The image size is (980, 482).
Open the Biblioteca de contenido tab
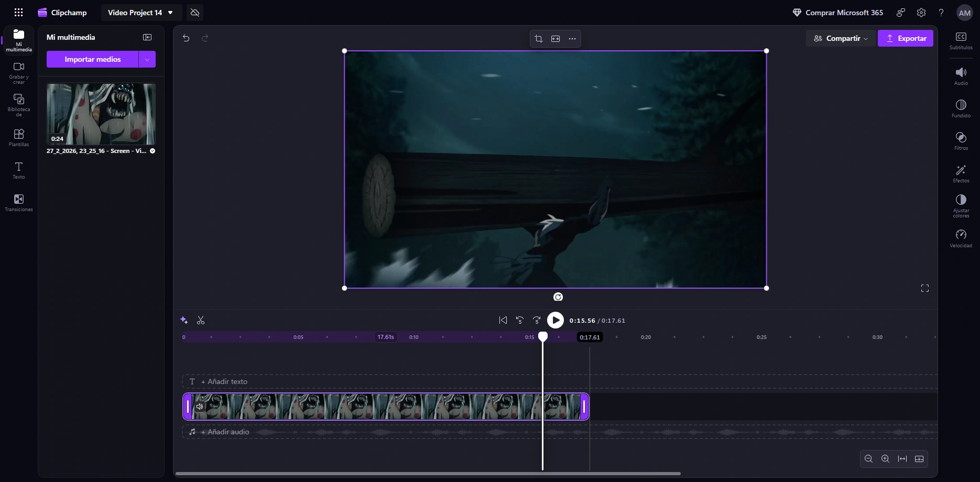pyautogui.click(x=19, y=106)
